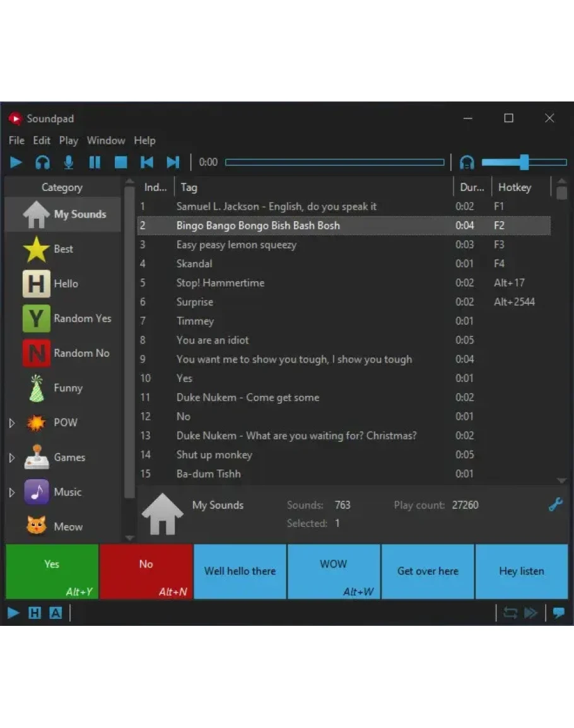
Task: Expand the Games category
Action: tap(11, 458)
